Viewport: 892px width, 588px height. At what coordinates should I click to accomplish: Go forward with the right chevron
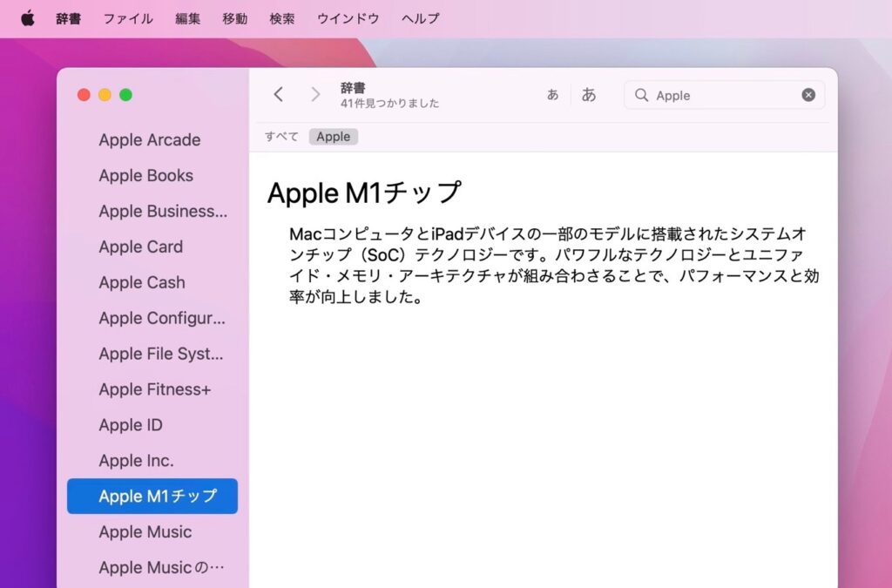(x=315, y=94)
